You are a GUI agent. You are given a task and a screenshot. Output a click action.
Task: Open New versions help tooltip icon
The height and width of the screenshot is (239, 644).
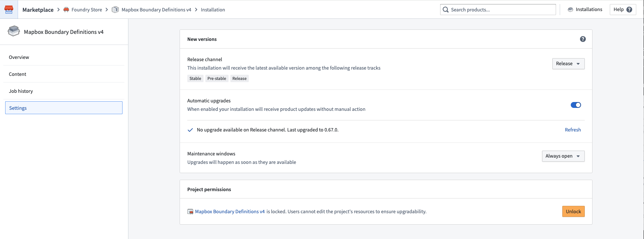(x=583, y=39)
